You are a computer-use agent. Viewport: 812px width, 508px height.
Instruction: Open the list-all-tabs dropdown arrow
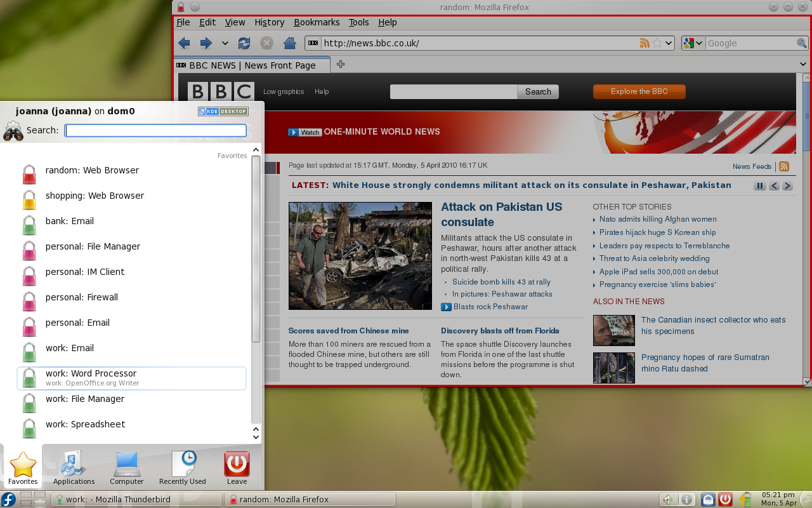tap(803, 64)
